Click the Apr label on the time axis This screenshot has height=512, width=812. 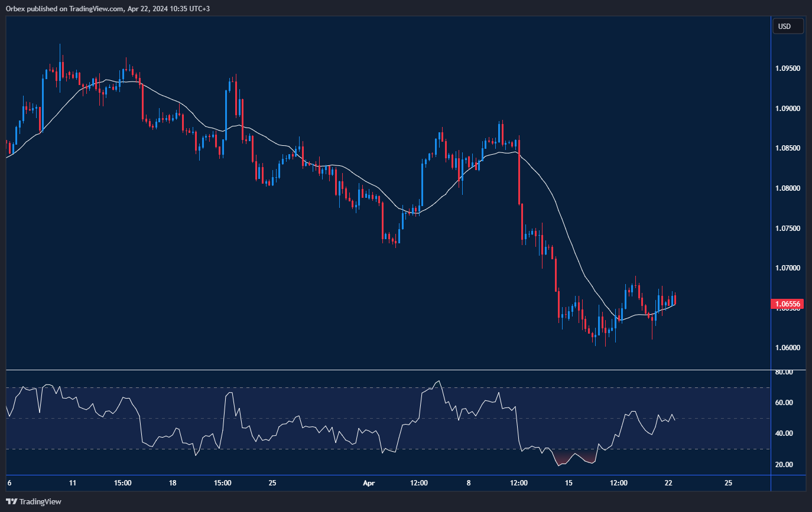pyautogui.click(x=369, y=483)
